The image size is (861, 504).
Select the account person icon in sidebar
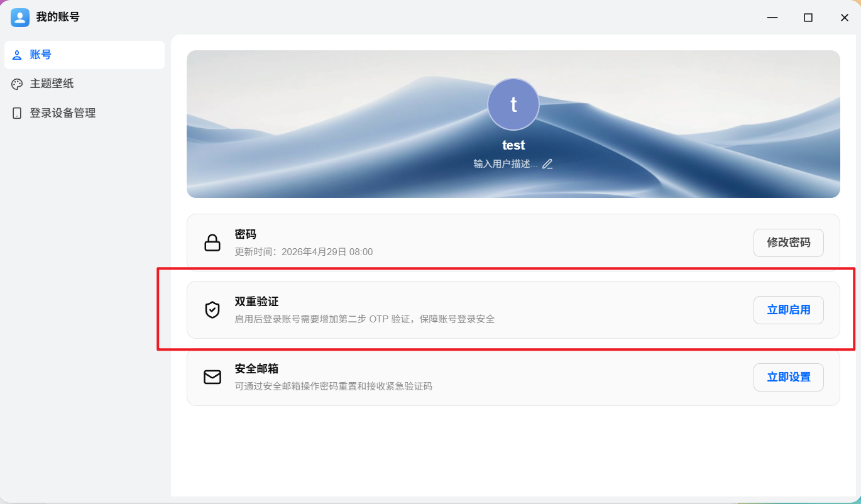click(x=17, y=55)
